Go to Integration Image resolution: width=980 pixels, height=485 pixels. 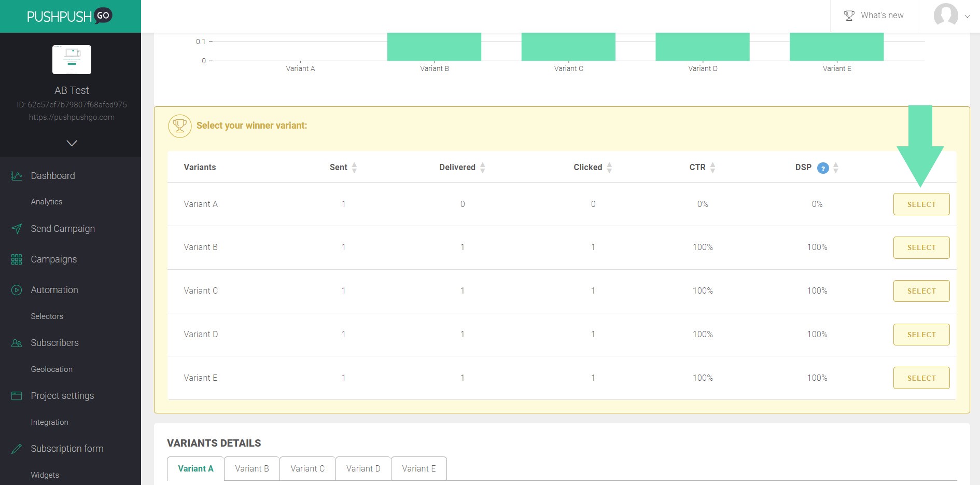coord(50,422)
